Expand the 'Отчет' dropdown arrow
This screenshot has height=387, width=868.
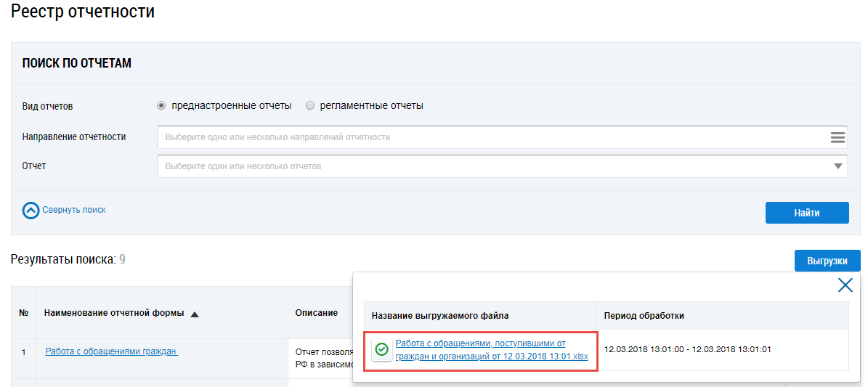coord(837,166)
